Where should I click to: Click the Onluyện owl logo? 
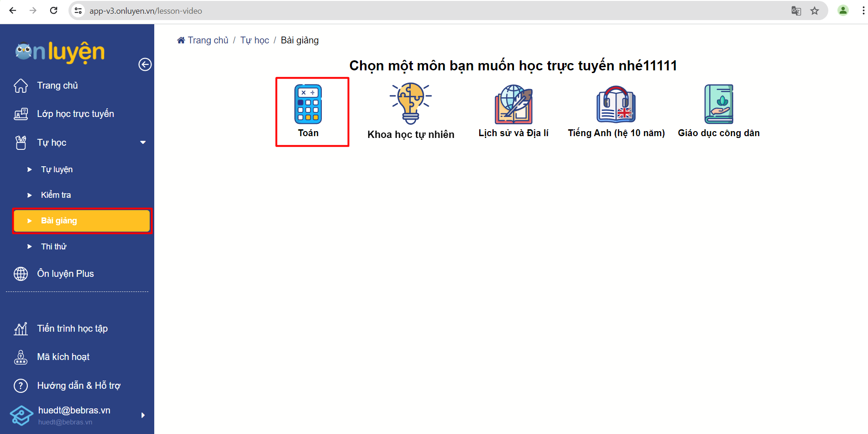tap(60, 52)
